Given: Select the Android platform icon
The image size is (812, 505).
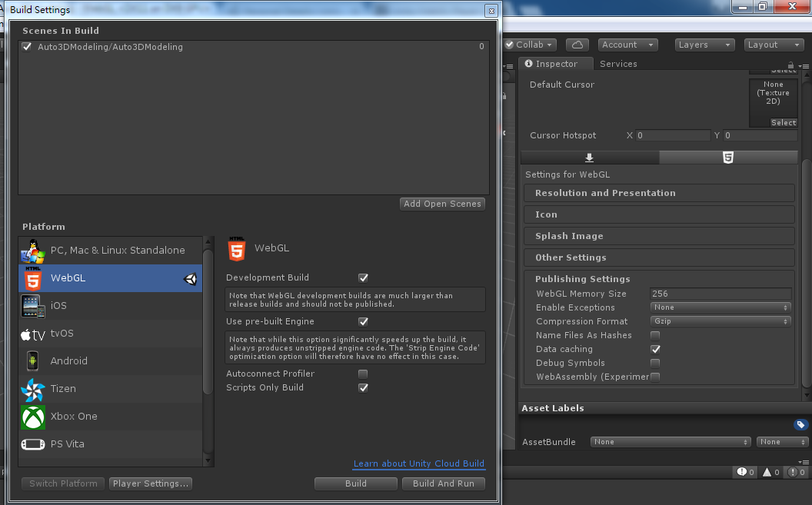Looking at the screenshot, I should pos(33,361).
